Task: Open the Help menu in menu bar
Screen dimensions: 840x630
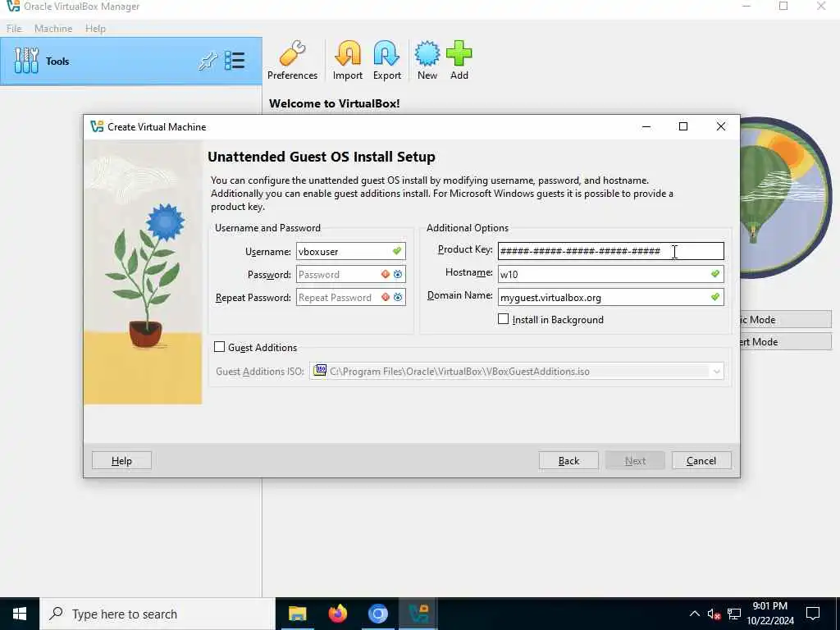Action: point(95,29)
